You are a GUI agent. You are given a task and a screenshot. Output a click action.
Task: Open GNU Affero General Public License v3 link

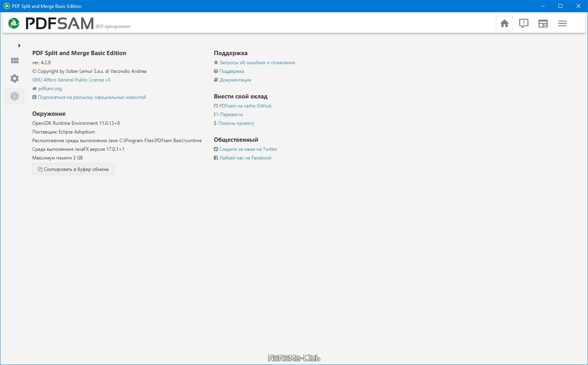click(x=71, y=80)
